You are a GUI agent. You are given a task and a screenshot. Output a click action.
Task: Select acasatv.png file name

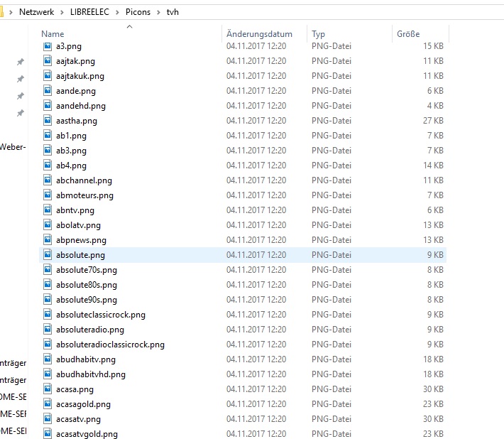[78, 419]
